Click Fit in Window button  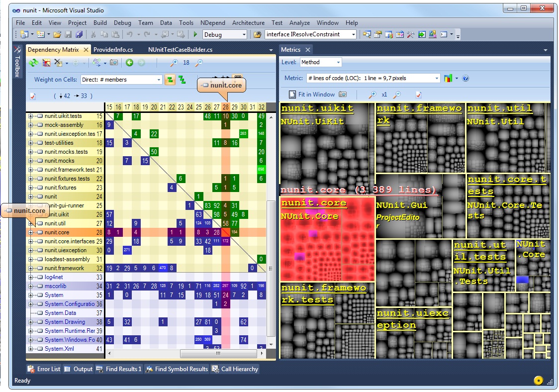pos(312,95)
